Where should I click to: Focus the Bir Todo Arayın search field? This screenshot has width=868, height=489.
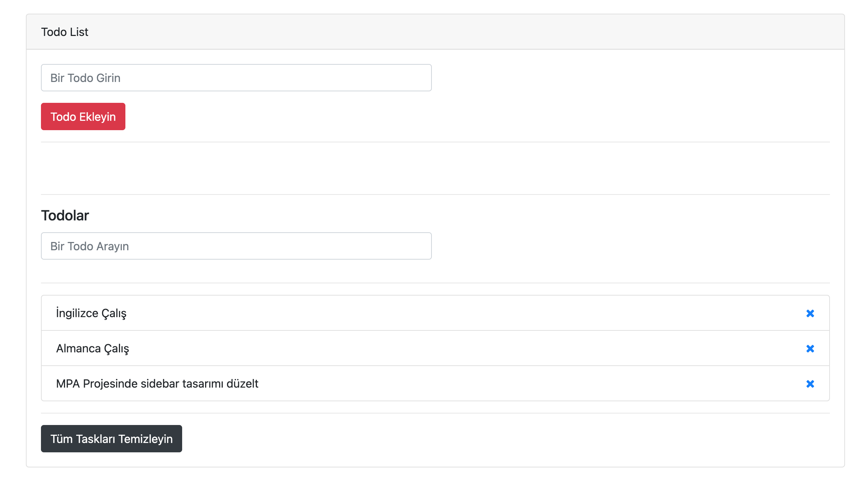(236, 246)
